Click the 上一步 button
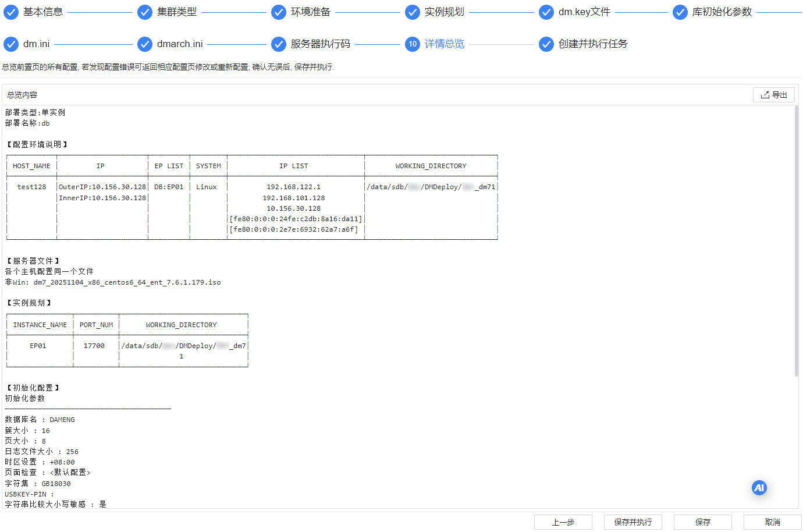This screenshot has height=532, width=803. [563, 522]
